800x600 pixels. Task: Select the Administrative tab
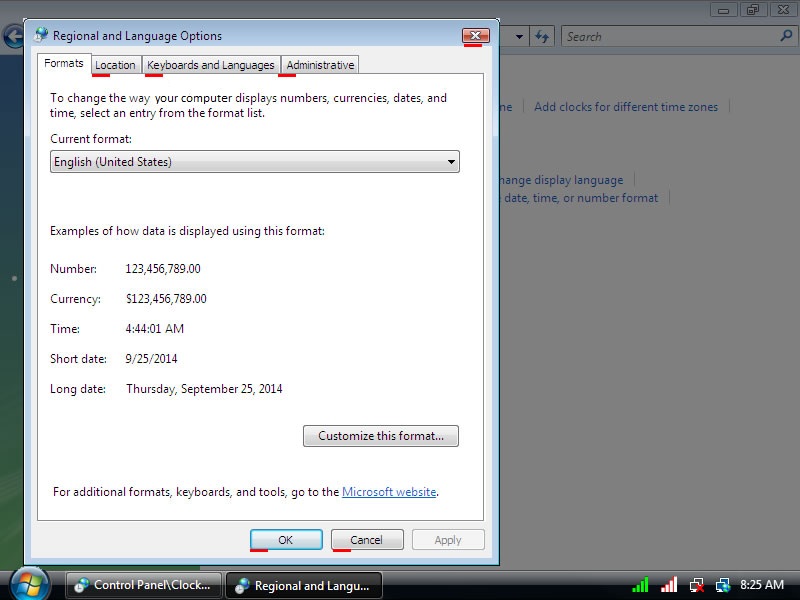pos(320,65)
